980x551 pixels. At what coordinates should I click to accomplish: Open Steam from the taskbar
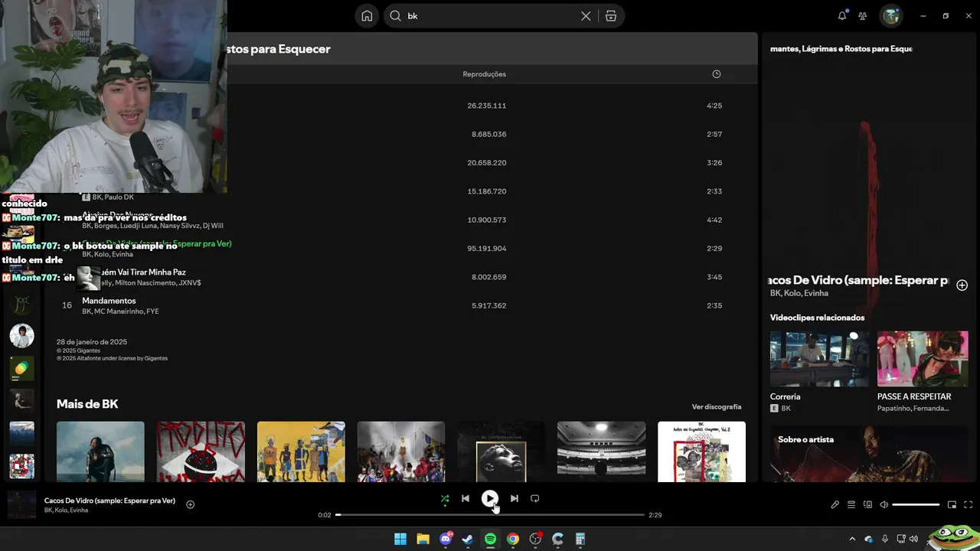(x=468, y=539)
